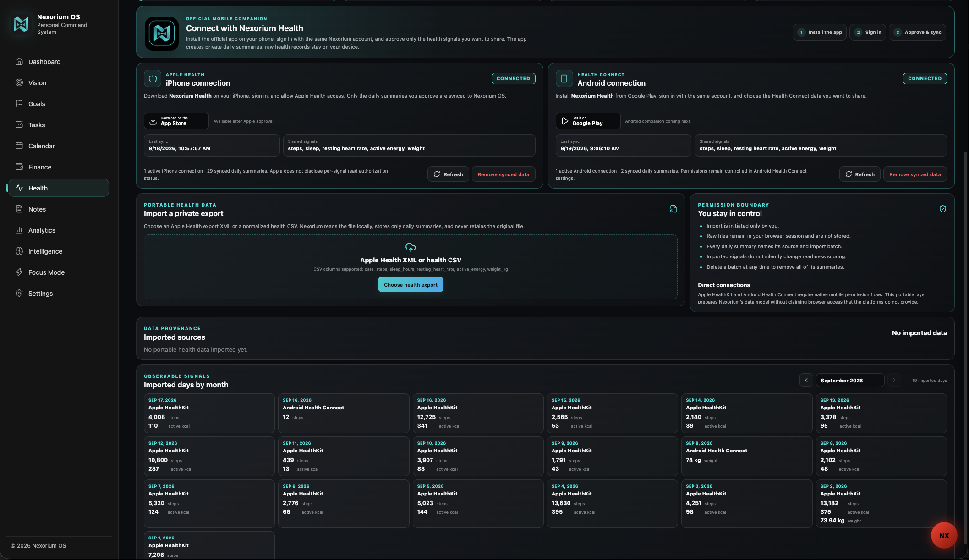This screenshot has width=969, height=560.
Task: Click the Focus Mode lightning icon
Action: pos(19,272)
